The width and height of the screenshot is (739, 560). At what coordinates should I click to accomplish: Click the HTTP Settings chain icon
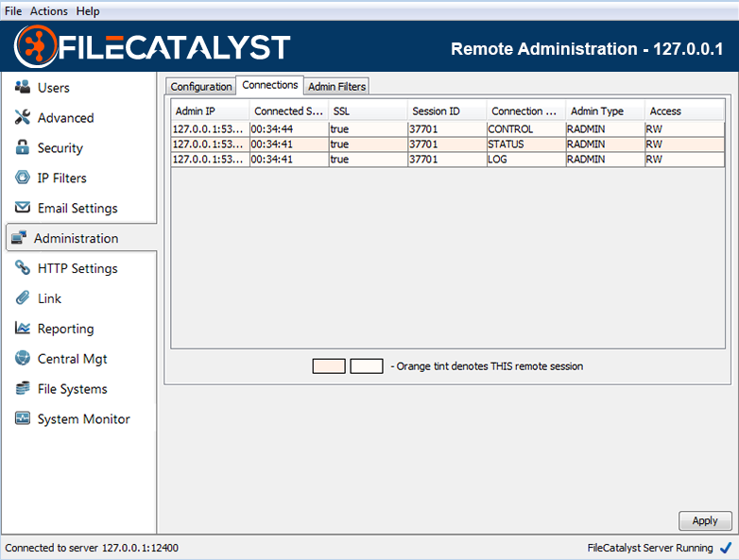(22, 267)
